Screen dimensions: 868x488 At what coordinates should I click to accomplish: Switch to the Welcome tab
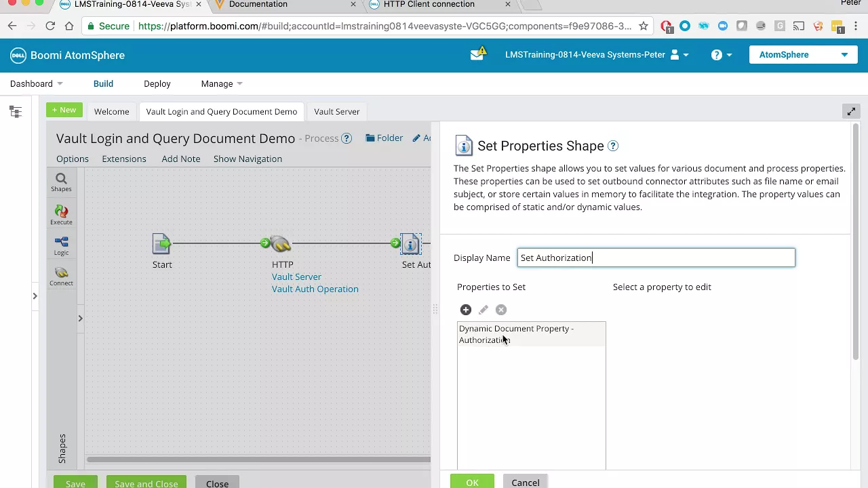click(x=111, y=111)
